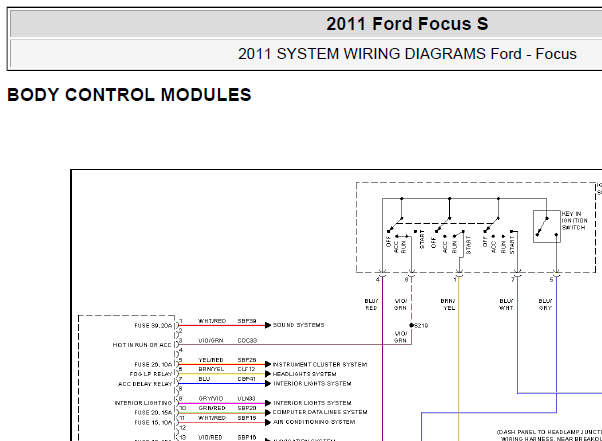Screen dimensions: 602x441
Task: Click the Computer Data Lines System arrow
Action: click(268, 413)
